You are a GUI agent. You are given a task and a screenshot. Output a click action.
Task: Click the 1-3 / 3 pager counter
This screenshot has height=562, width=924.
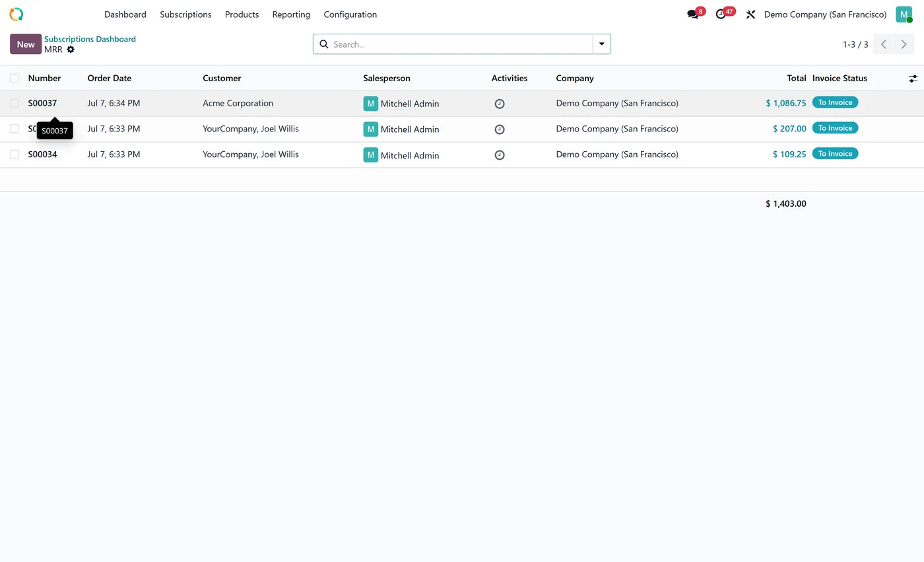coord(855,44)
